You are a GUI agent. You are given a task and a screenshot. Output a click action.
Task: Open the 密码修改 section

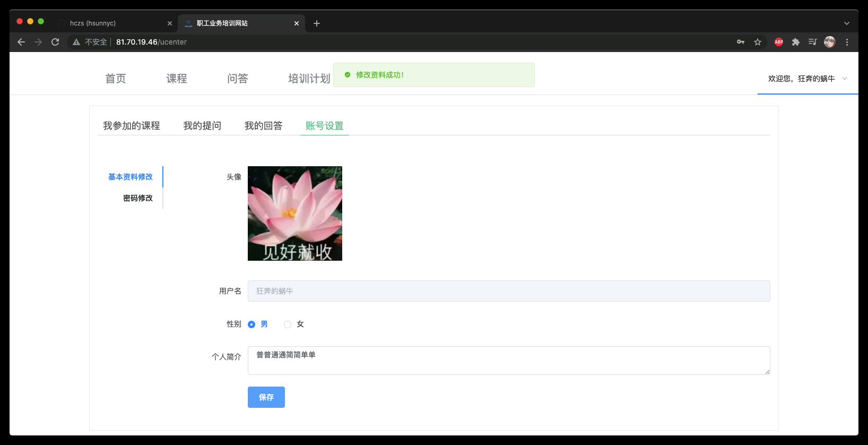point(138,198)
